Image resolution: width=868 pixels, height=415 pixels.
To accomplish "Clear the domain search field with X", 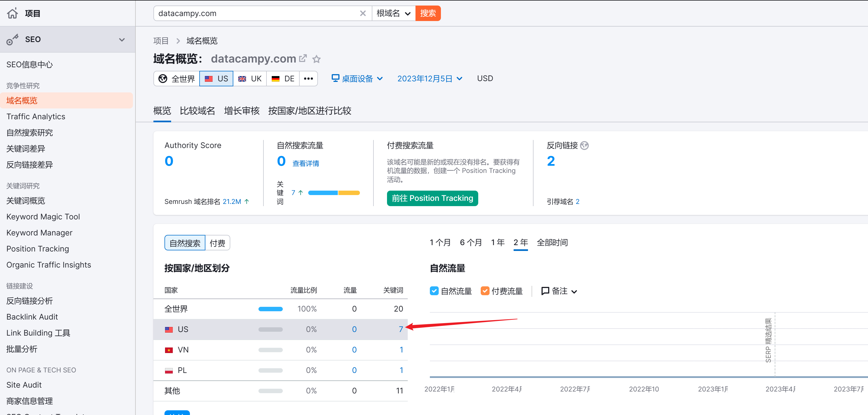I will click(x=363, y=14).
